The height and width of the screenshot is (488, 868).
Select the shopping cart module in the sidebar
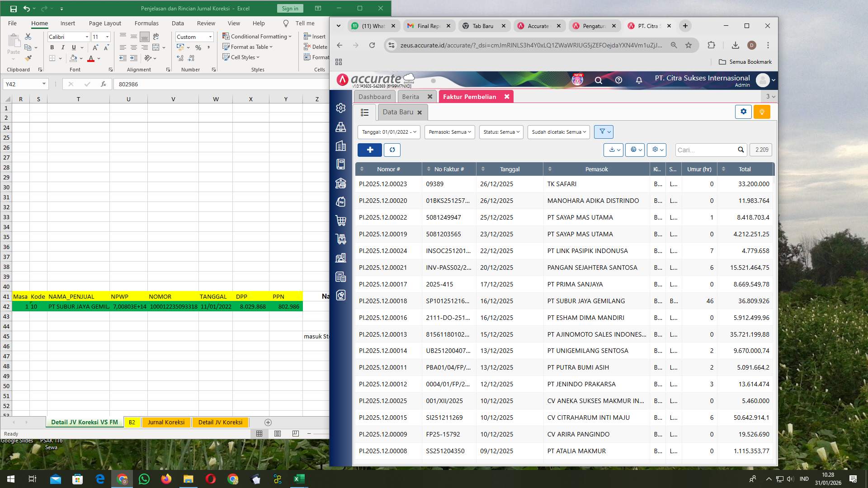pos(340,221)
